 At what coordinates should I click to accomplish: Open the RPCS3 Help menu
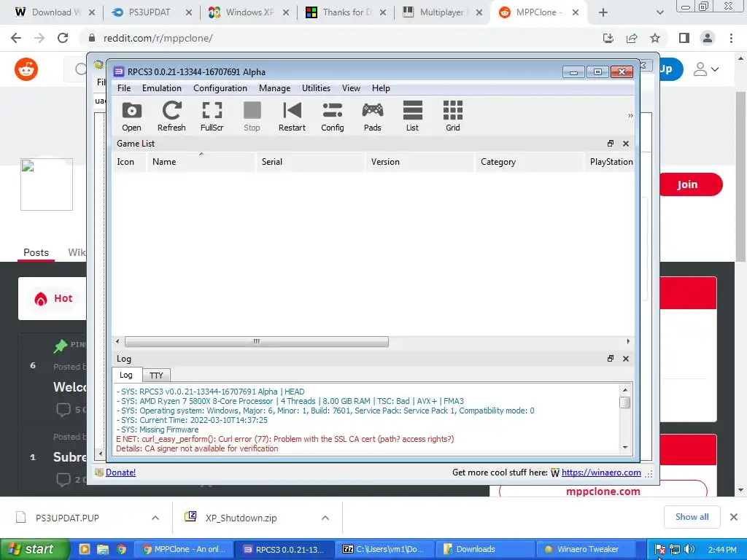(x=381, y=88)
